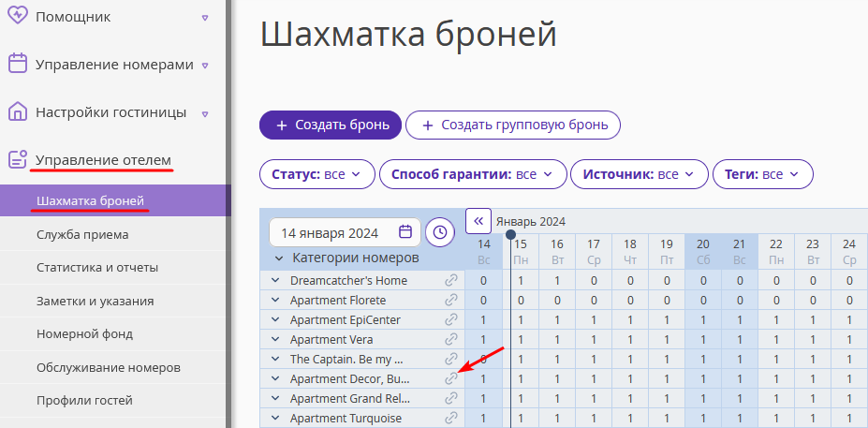Screen dimensions: 868x428
Task: Click Apartment EpiCenter category name
Action: point(345,319)
